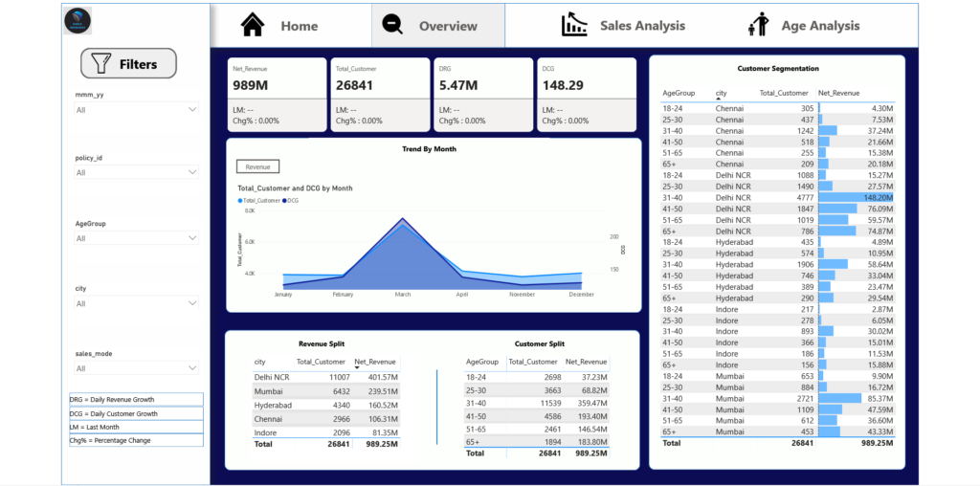The width and height of the screenshot is (980, 486).
Task: Click the house icon beside Home
Action: point(253,26)
